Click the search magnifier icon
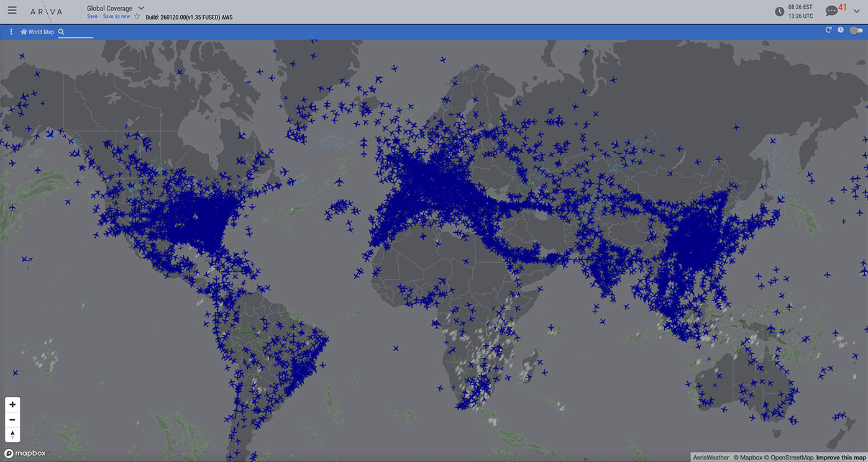Image resolution: width=868 pixels, height=462 pixels. [62, 32]
